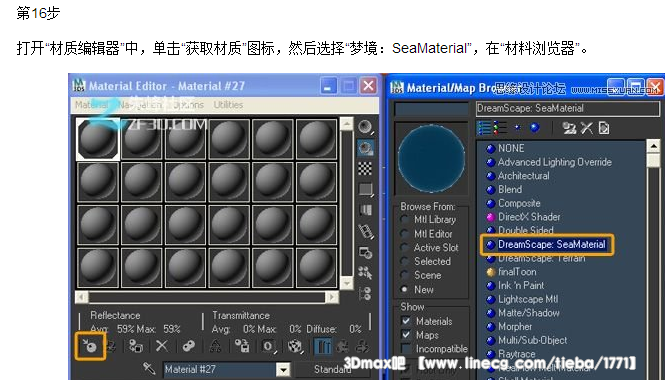Click Show Map in Viewport icon
This screenshot has height=380, width=665.
295,346
